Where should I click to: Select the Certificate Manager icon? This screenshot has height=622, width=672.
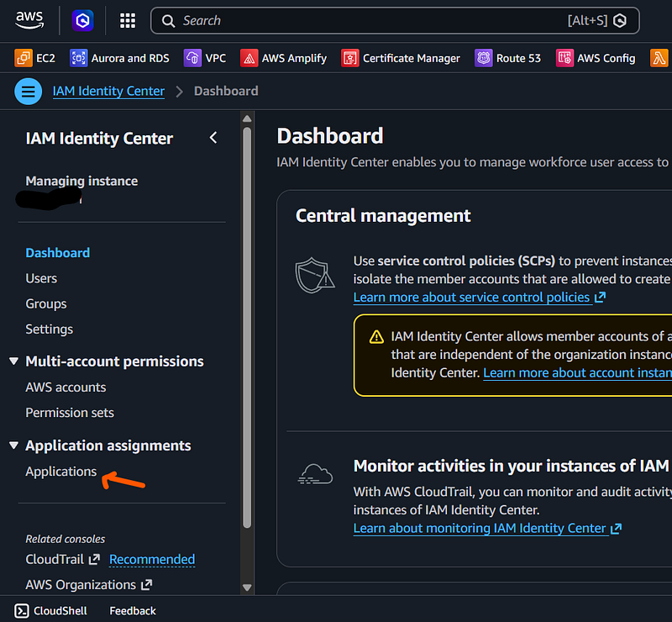pos(350,58)
